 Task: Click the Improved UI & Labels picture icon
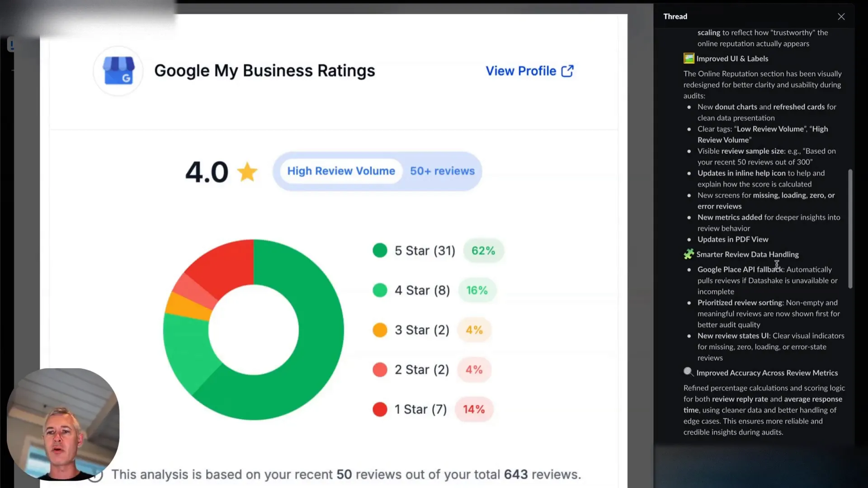click(x=689, y=58)
